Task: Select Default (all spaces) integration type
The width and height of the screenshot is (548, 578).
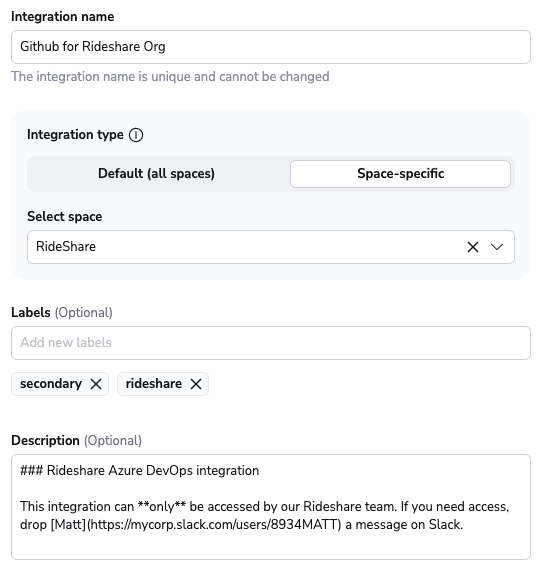Action: tap(156, 174)
